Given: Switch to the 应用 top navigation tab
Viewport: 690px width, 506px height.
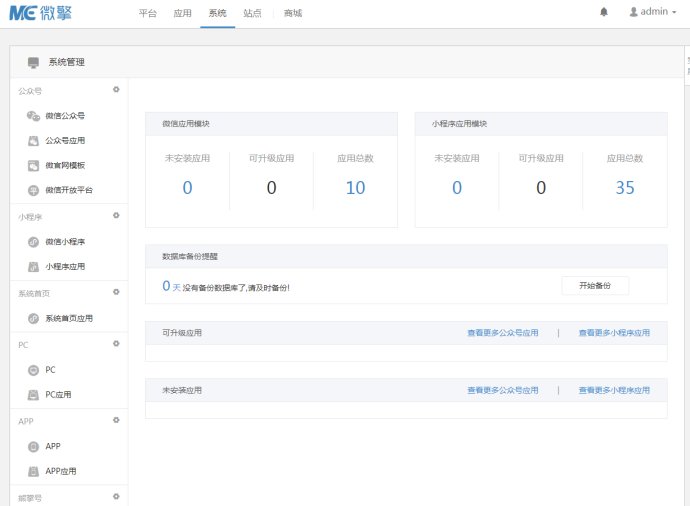Looking at the screenshot, I should pos(183,13).
